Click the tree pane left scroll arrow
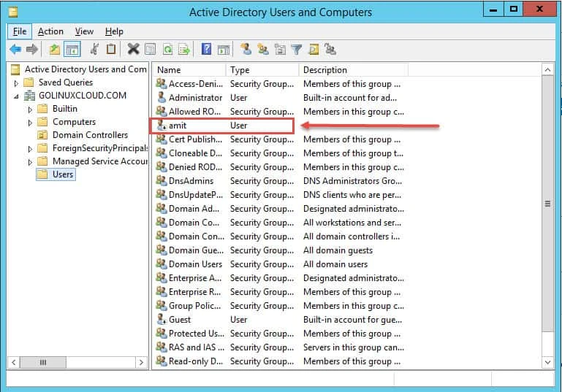Viewport: 562px width, 392px height. tap(14, 362)
